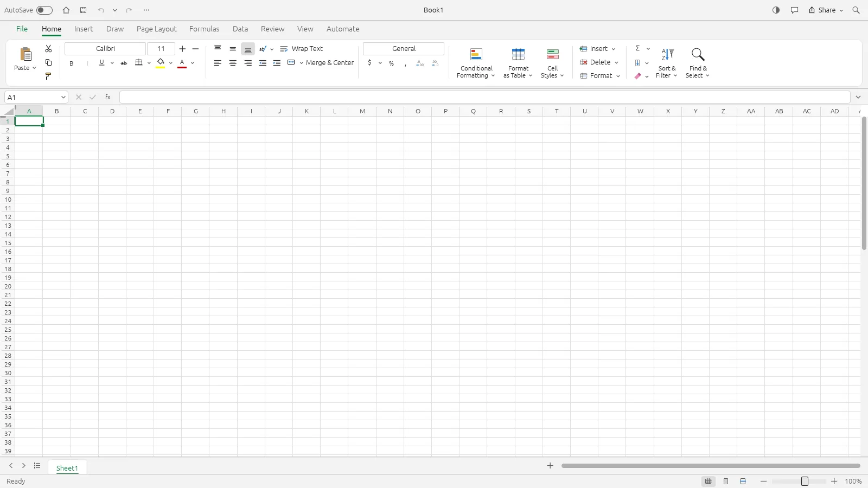Expand the Name Box dropdown
868x488 pixels.
[x=63, y=97]
